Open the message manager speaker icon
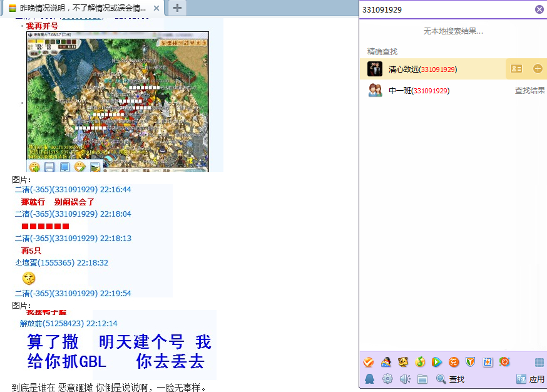The image size is (547, 392). 405,379
